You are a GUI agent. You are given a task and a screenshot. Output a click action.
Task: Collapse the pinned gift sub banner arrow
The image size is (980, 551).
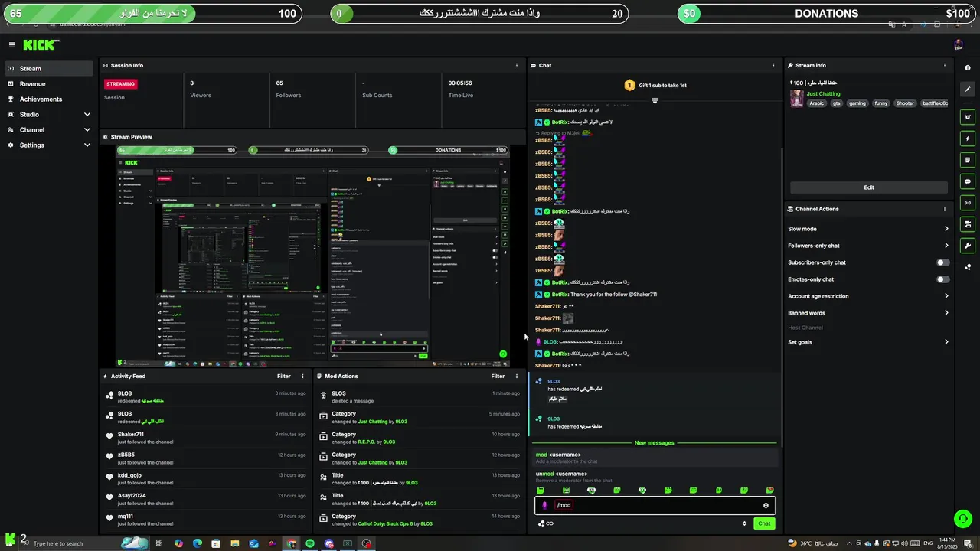[655, 101]
